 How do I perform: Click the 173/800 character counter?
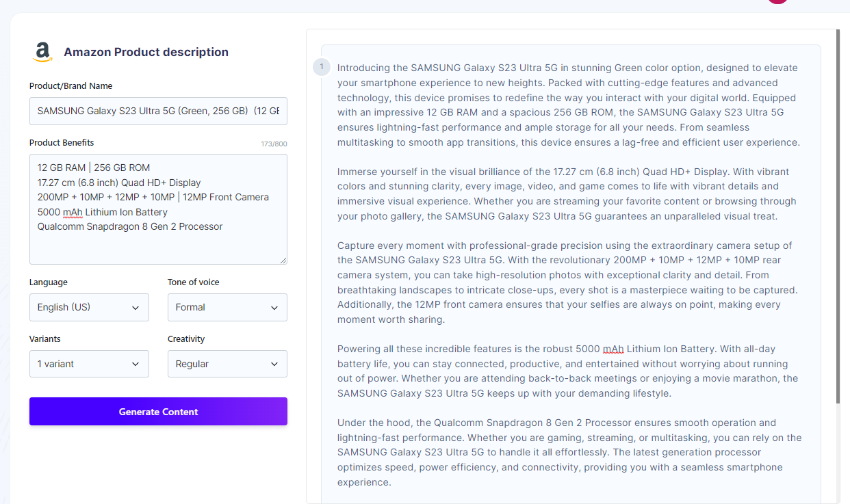coord(274,144)
